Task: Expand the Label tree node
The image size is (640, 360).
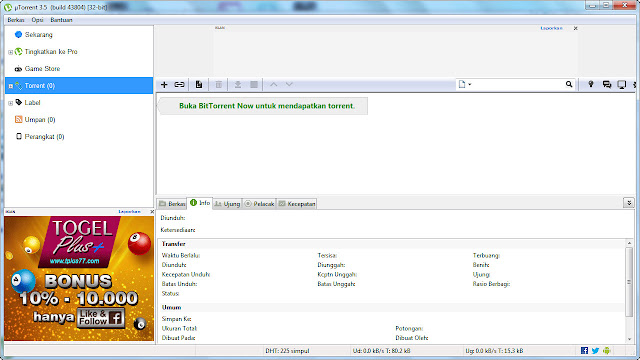Action: tap(11, 103)
